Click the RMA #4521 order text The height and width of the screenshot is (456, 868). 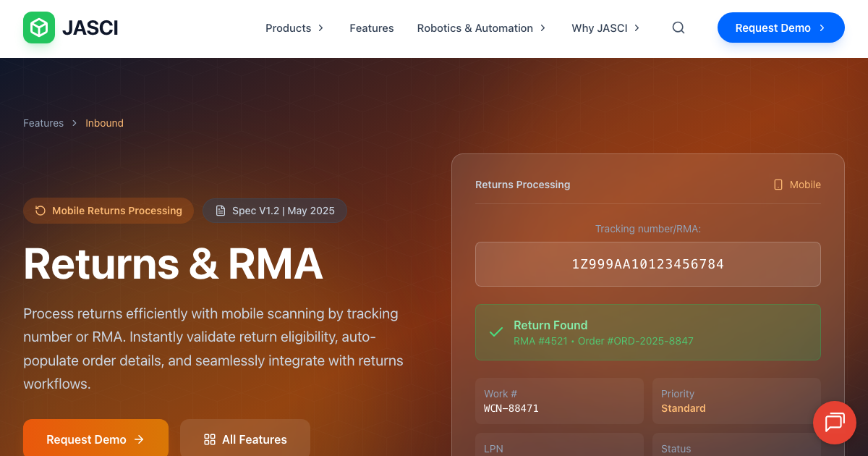pyautogui.click(x=603, y=341)
